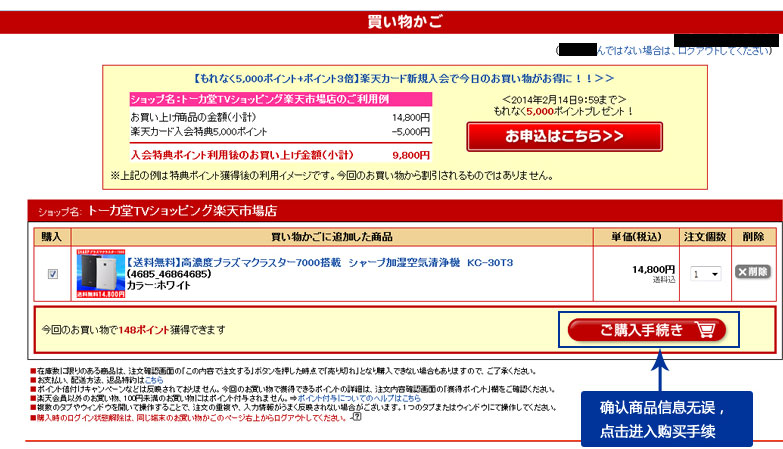
Task: Click the トーカ堂TVショッピング楽天市場店 shop name
Action: coord(181,211)
